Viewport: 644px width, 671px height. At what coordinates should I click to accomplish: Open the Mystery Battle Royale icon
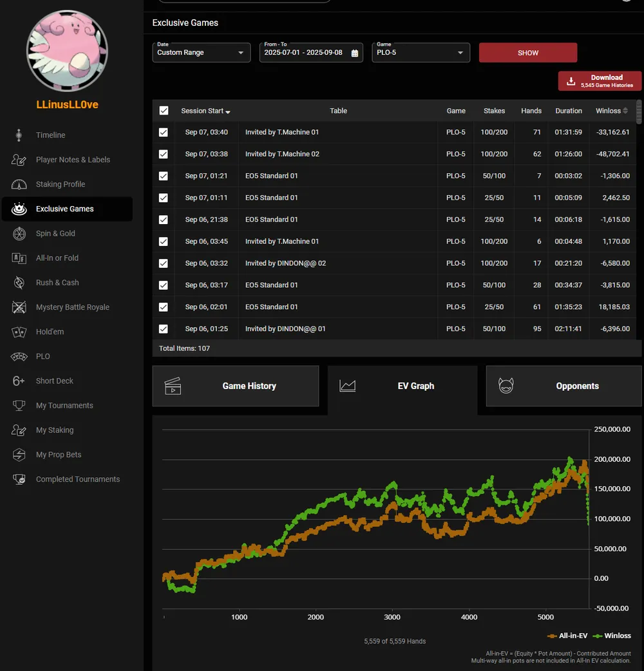click(19, 307)
